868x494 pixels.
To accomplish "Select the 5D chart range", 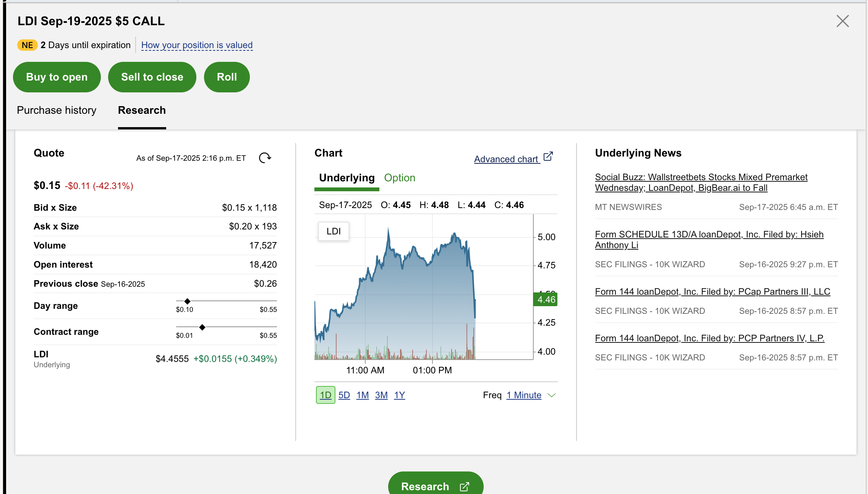I will click(x=344, y=395).
